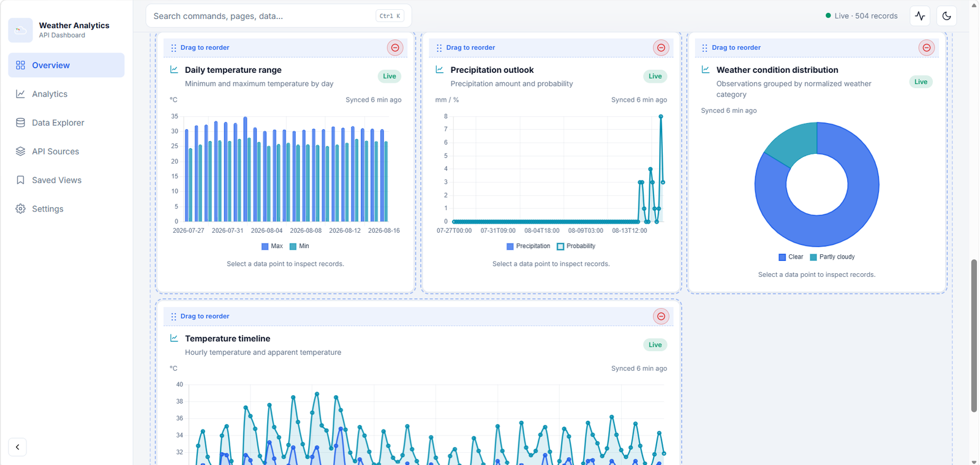Click chart icon beside Precipitation outlook title
The width and height of the screenshot is (980, 465).
(x=440, y=70)
